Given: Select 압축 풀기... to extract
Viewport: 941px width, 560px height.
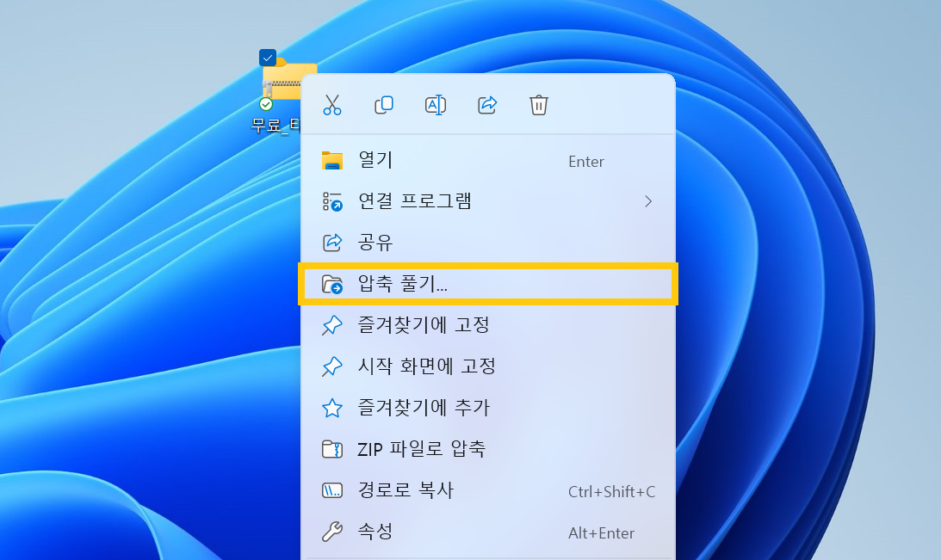Looking at the screenshot, I should (x=488, y=284).
